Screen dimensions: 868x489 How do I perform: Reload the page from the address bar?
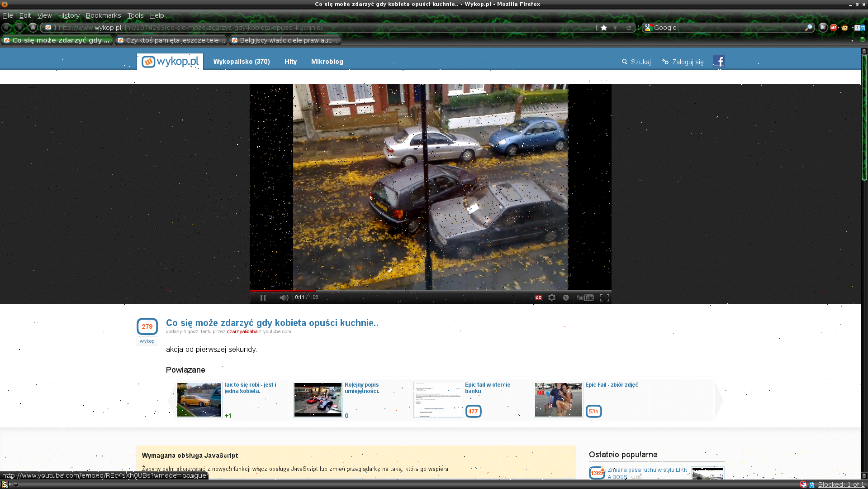[x=628, y=28]
